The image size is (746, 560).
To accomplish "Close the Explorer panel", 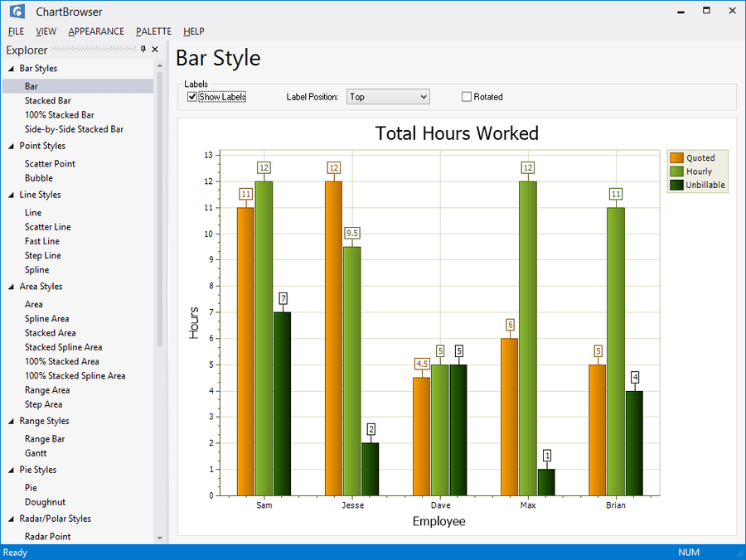I will coord(155,50).
